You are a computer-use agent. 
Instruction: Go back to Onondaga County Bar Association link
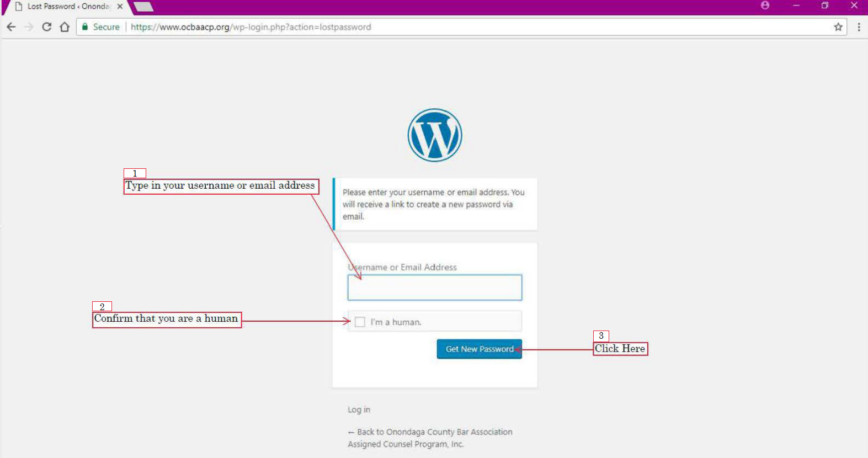point(430,438)
